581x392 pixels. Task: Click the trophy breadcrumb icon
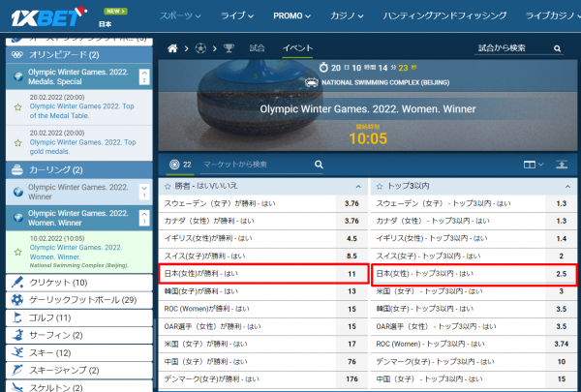(229, 48)
